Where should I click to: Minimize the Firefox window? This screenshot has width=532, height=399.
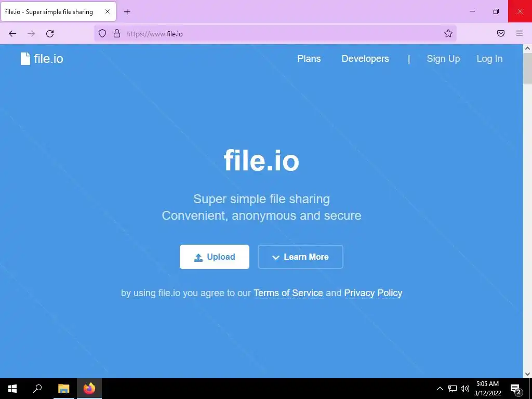click(472, 11)
